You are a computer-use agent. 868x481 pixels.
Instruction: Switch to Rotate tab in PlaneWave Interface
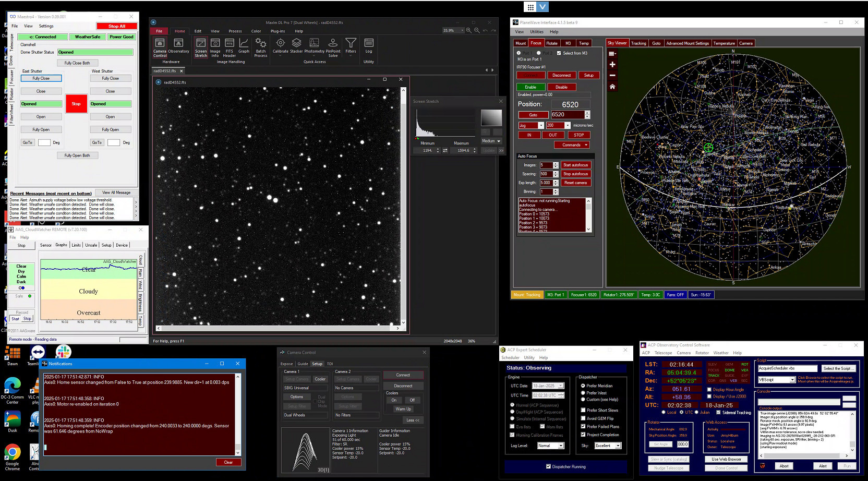click(552, 43)
